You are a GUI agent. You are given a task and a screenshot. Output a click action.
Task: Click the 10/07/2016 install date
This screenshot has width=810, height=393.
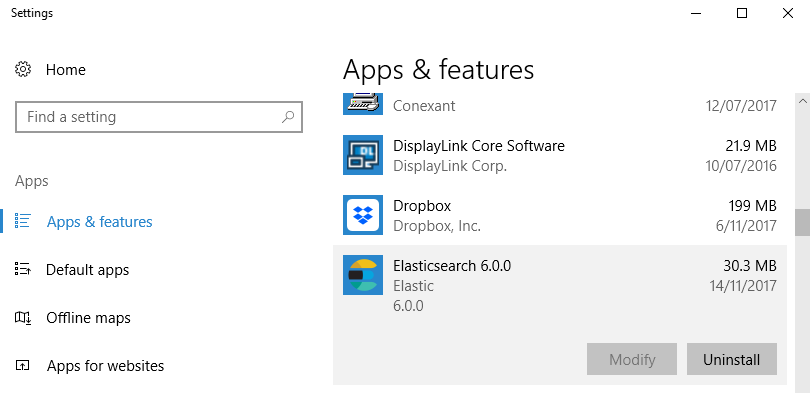pyautogui.click(x=741, y=166)
